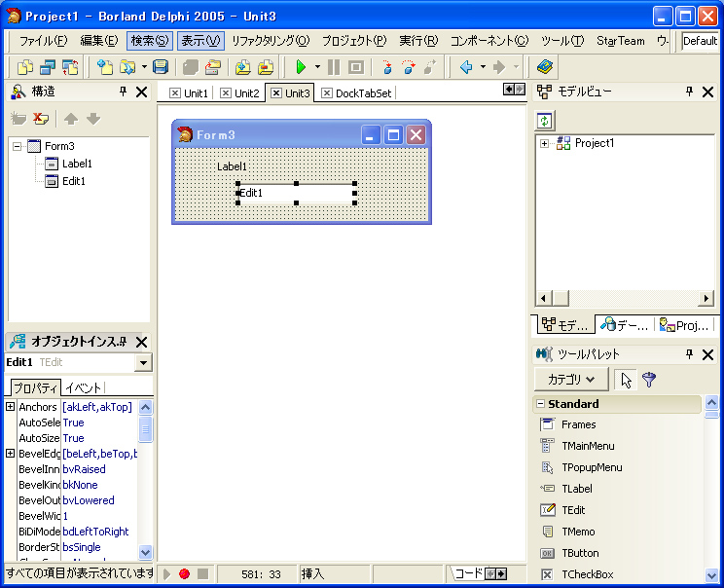Pin the Structure pane
Screen dimensions: 724x588
click(x=123, y=92)
